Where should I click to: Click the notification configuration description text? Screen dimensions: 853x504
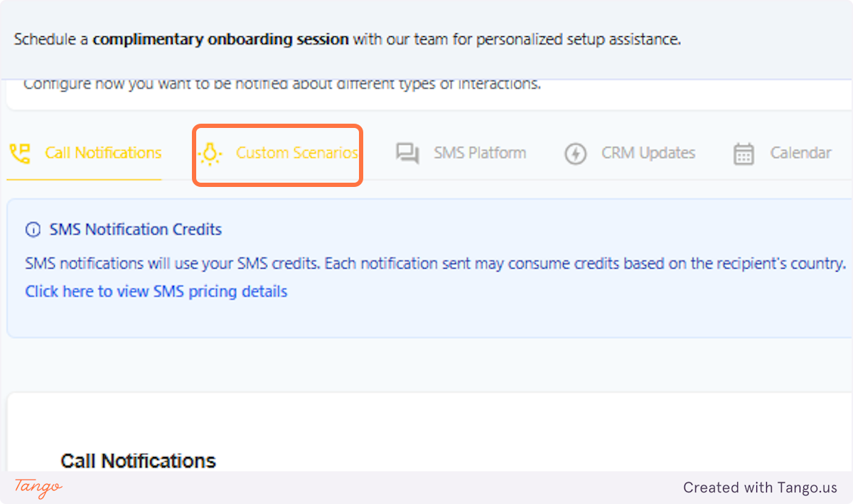[x=282, y=83]
